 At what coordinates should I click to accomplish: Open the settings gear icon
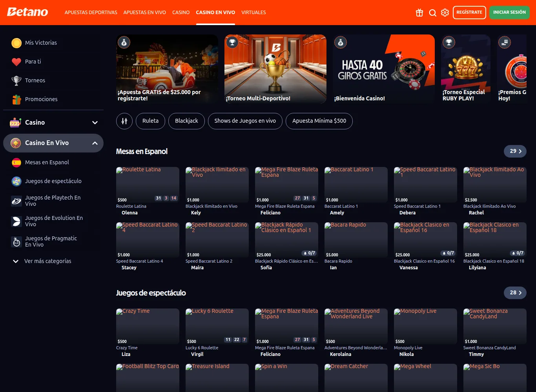pyautogui.click(x=445, y=13)
